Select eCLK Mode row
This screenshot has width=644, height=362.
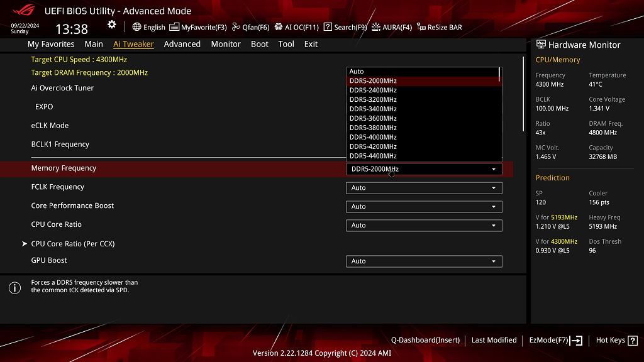point(50,126)
